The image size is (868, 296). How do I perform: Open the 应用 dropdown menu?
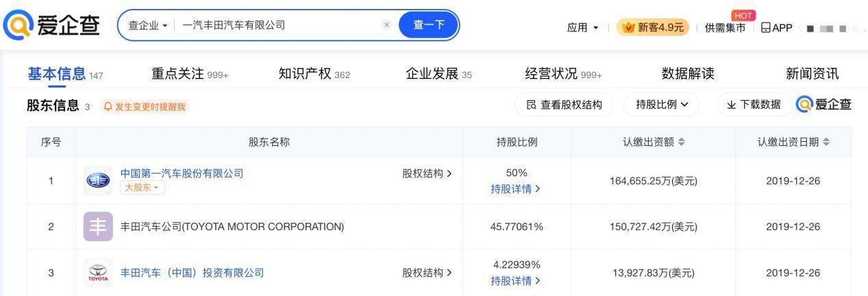coord(582,27)
